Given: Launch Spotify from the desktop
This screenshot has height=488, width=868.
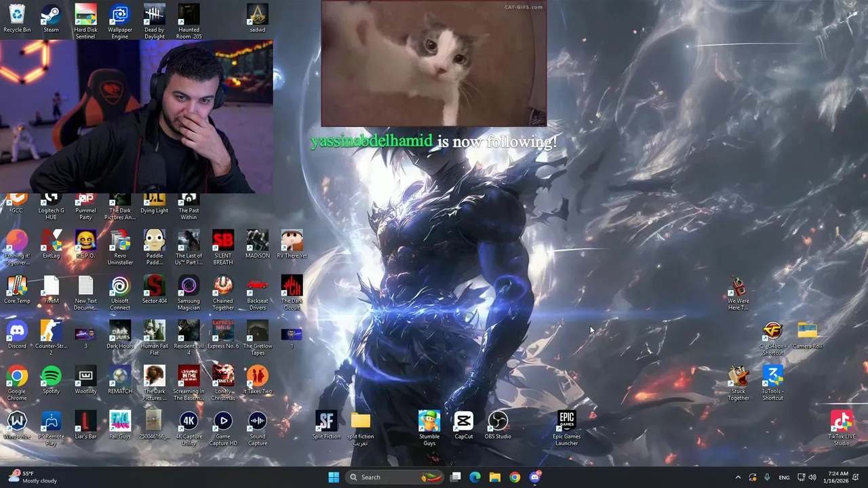Looking at the screenshot, I should tap(51, 380).
